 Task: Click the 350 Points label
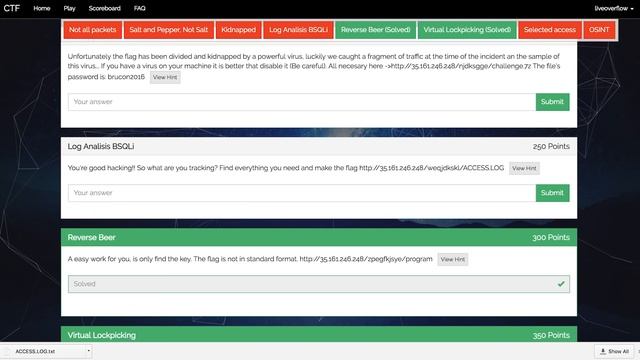pyautogui.click(x=551, y=335)
